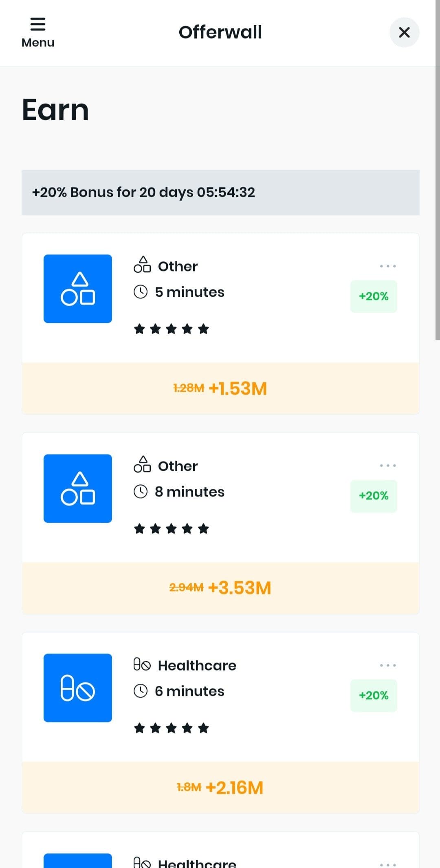Open more options for the 8 minutes offer

(x=387, y=466)
